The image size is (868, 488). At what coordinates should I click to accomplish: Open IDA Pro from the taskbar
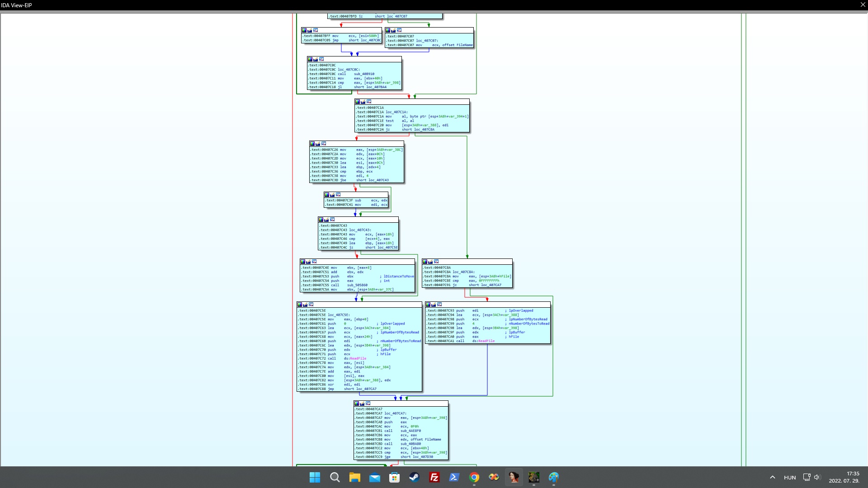pos(514,477)
